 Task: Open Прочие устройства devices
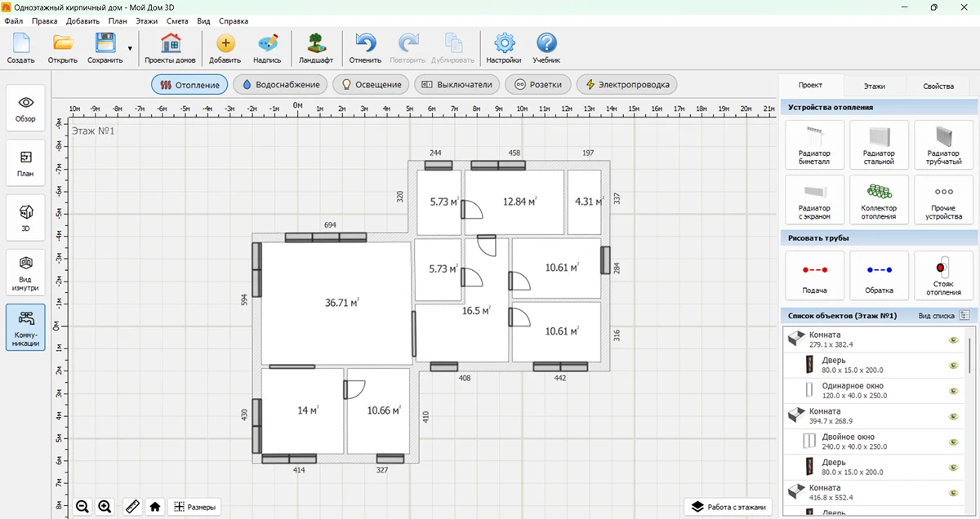coord(943,199)
